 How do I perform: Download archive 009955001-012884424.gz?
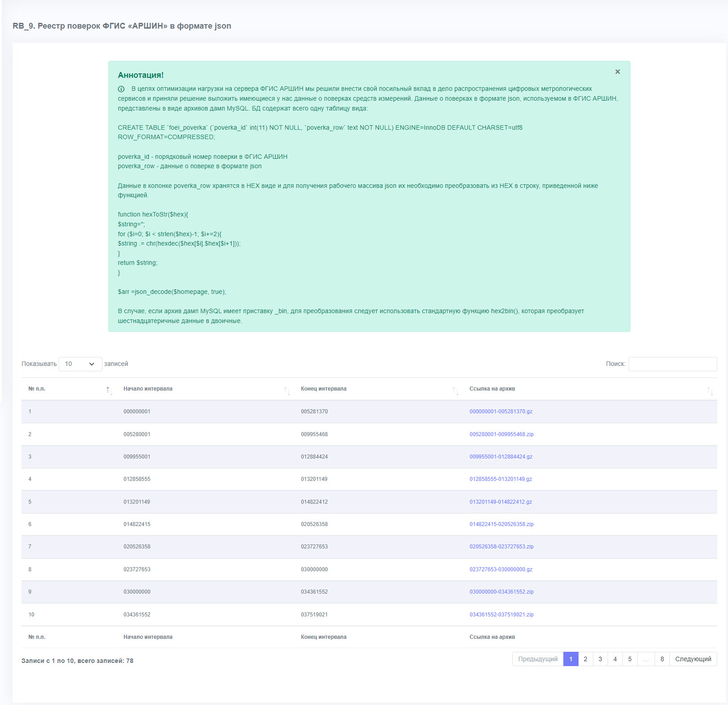click(501, 457)
